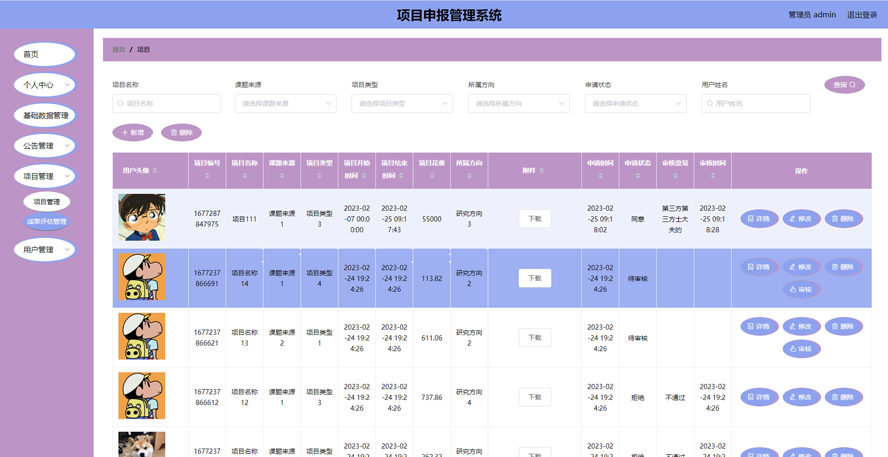
Task: Click 退出登录 in the header
Action: [862, 15]
